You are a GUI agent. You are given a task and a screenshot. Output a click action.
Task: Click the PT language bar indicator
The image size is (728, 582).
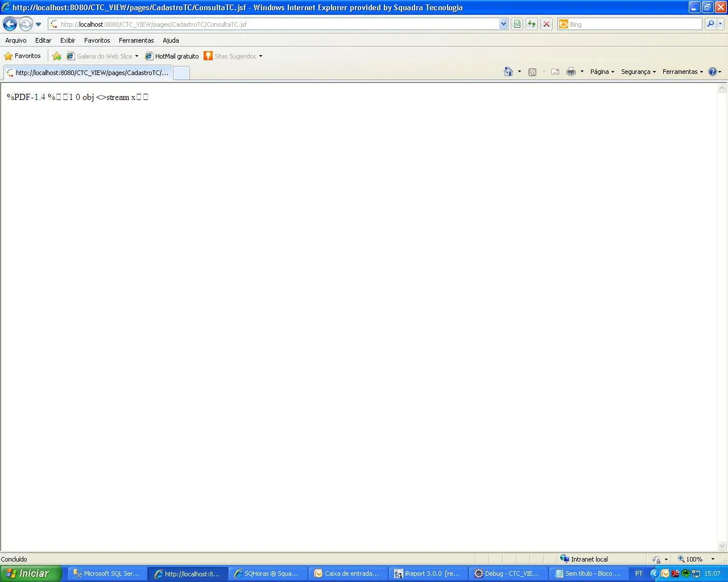639,573
